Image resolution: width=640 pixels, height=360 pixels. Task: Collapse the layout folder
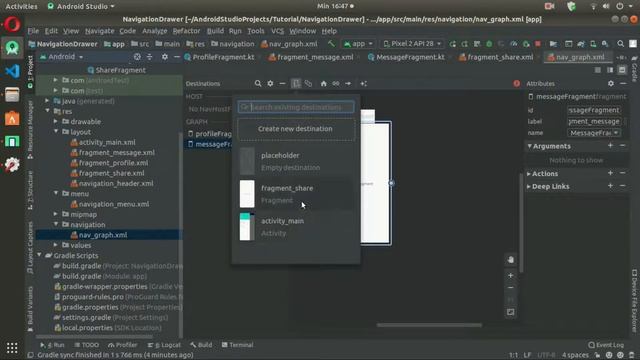click(x=56, y=131)
